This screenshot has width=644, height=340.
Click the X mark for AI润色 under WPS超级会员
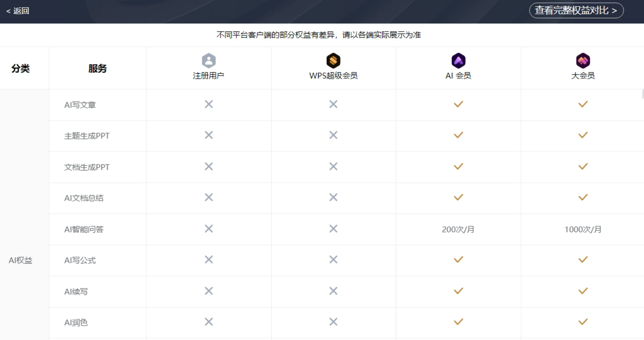(333, 322)
